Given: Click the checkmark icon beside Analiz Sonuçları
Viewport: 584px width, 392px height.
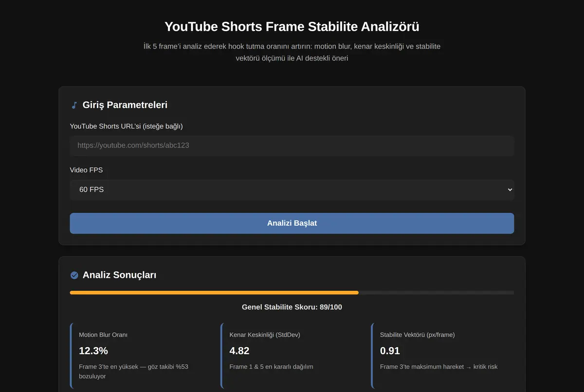Looking at the screenshot, I should coord(74,275).
